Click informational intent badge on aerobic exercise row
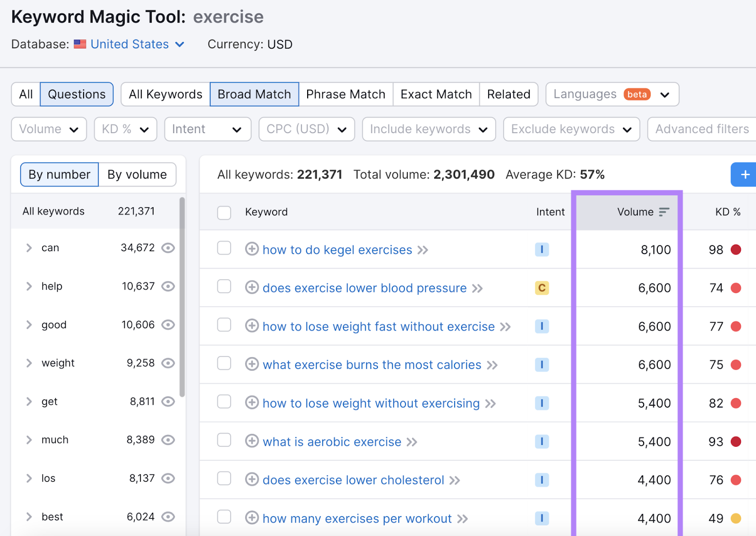The width and height of the screenshot is (756, 536). coord(541,442)
